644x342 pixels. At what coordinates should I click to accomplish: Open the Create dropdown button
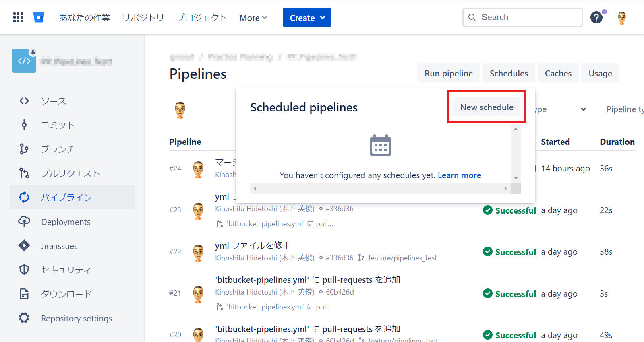[307, 17]
